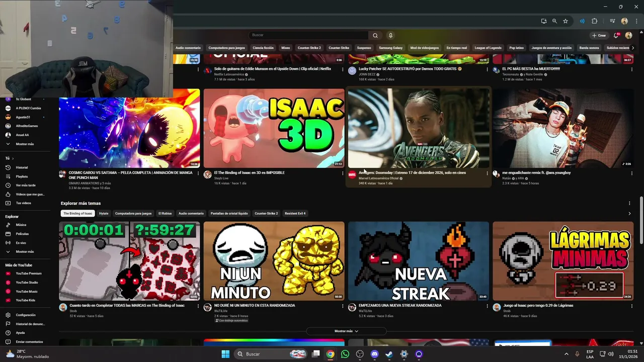Open En vivo in Explorar section

click(x=21, y=243)
